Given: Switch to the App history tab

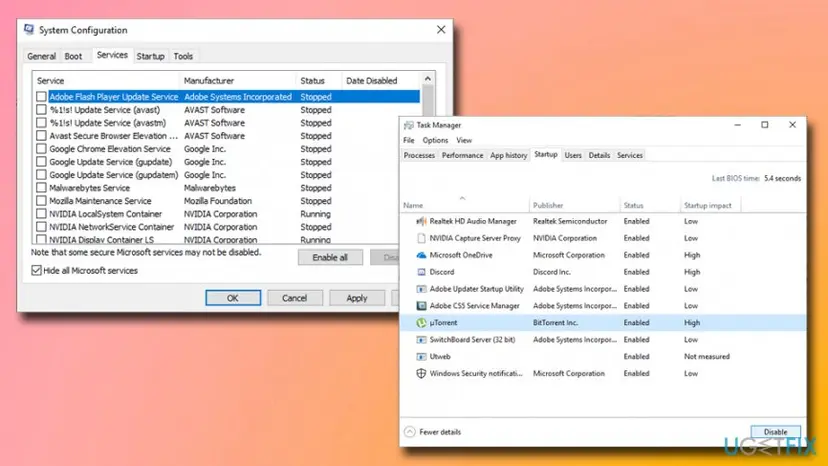Looking at the screenshot, I should [x=508, y=155].
